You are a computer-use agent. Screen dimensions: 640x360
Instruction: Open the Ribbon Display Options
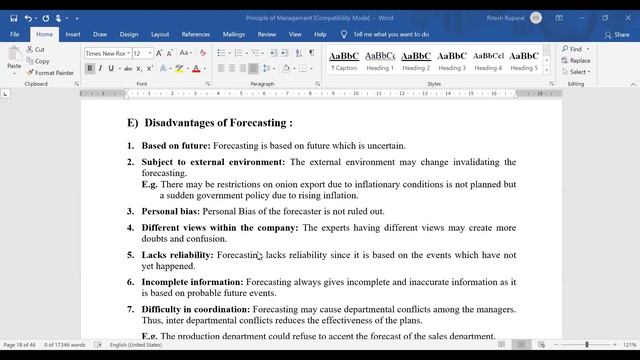[559, 18]
